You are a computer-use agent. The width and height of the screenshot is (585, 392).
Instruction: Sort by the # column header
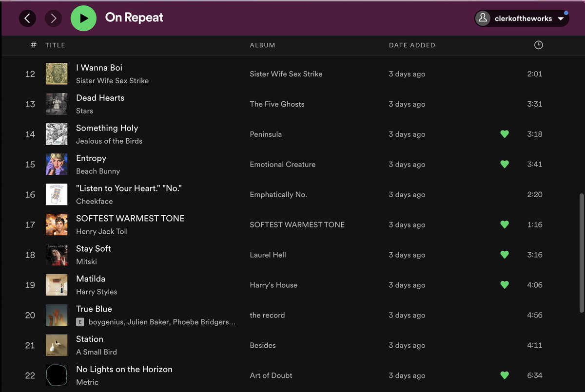point(33,45)
